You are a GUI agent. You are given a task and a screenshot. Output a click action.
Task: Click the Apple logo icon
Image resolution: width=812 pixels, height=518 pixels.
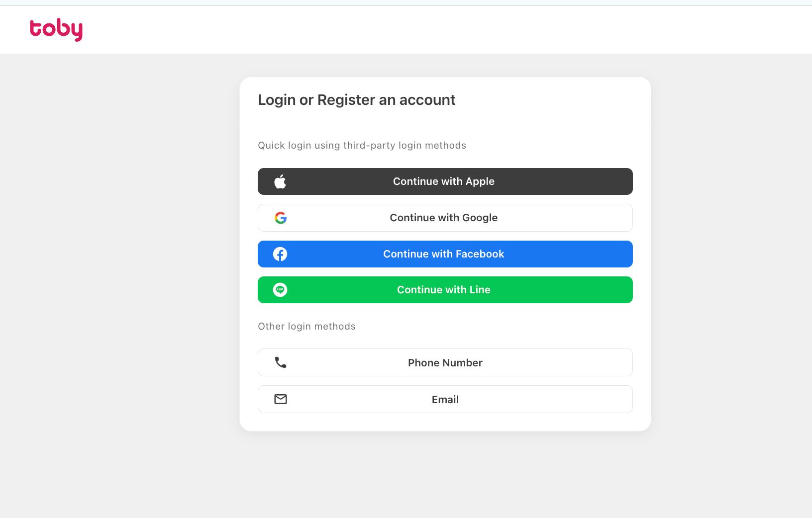[281, 181]
